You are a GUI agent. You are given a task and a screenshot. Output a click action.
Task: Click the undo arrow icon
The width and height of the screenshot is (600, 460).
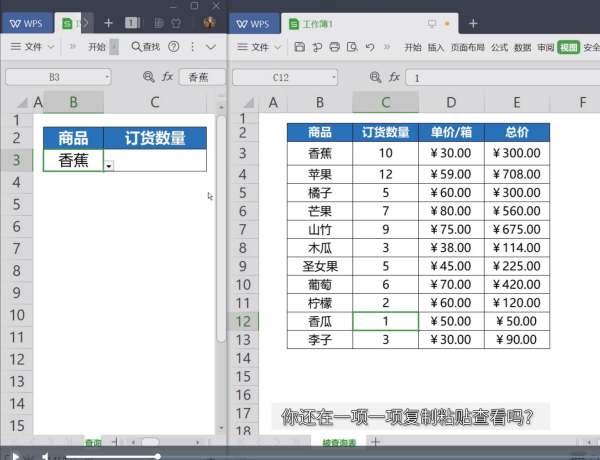click(370, 46)
